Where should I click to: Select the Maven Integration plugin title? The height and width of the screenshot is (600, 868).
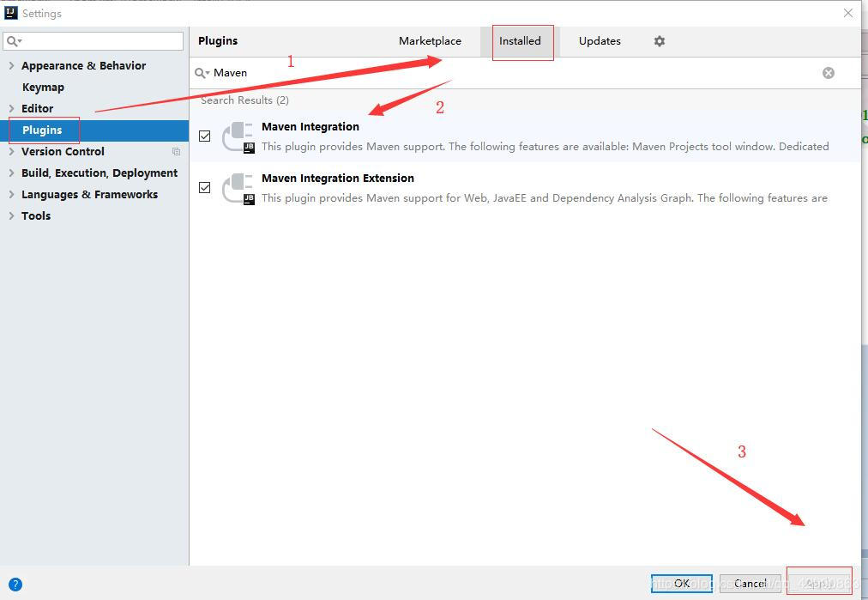pyautogui.click(x=310, y=126)
